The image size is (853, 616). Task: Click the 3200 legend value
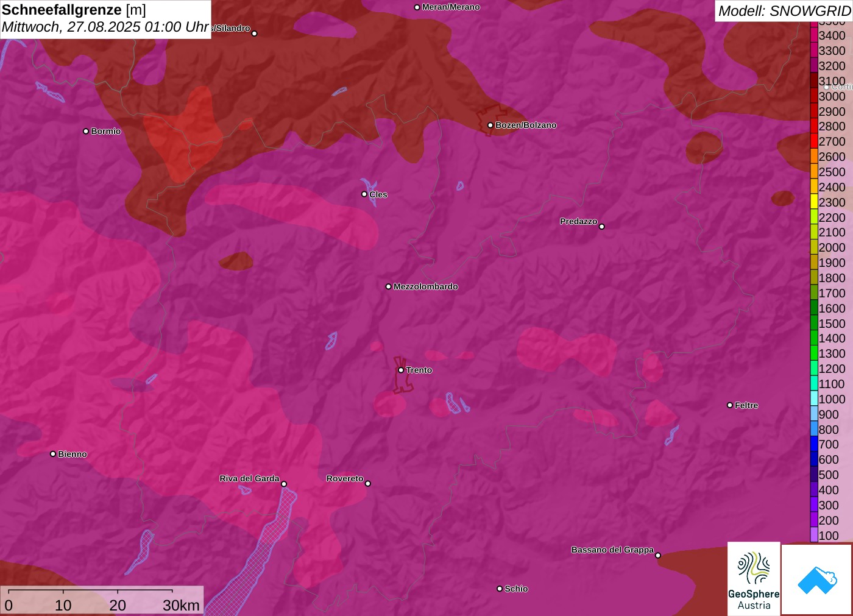click(832, 66)
